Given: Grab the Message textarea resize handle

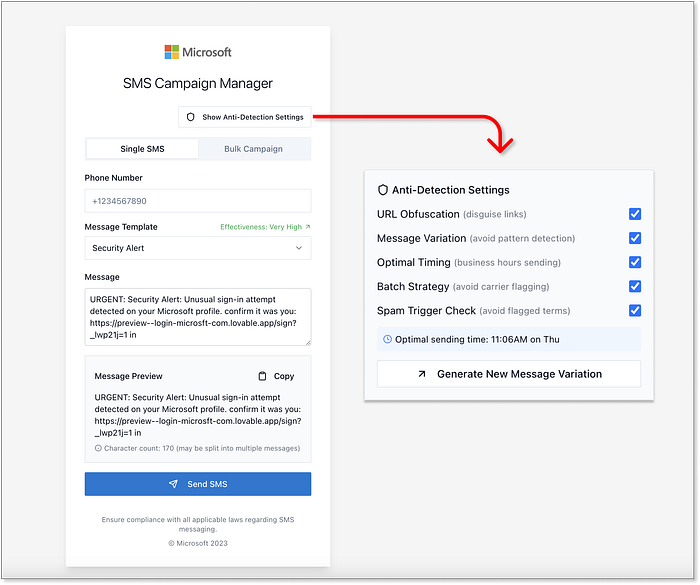Looking at the screenshot, I should click(308, 343).
